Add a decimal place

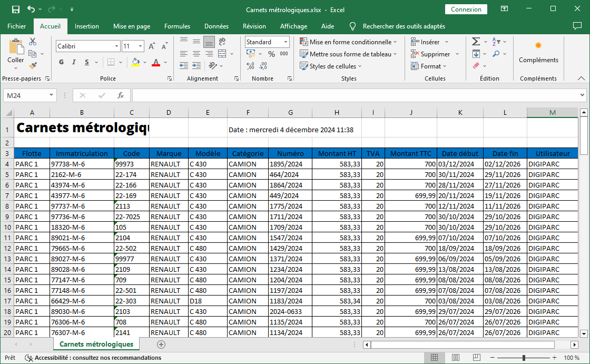[x=251, y=66]
